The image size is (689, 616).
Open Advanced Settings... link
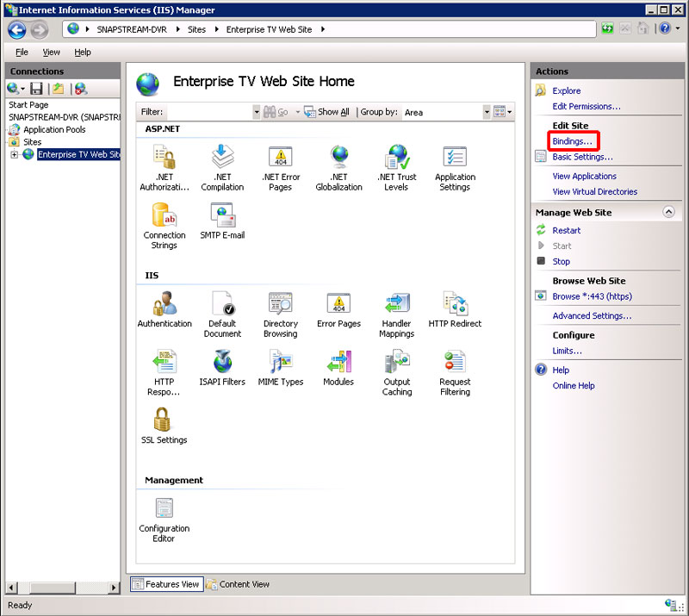pos(592,315)
